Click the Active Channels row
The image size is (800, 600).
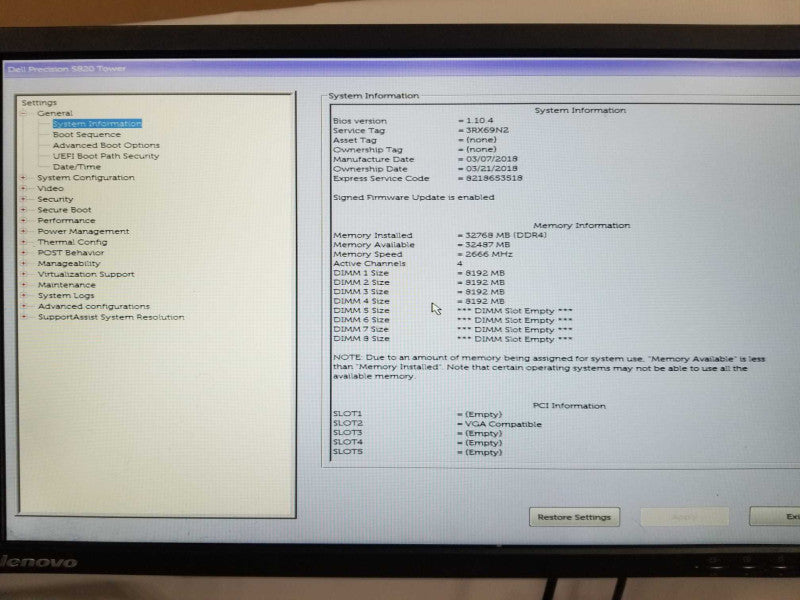click(398, 263)
